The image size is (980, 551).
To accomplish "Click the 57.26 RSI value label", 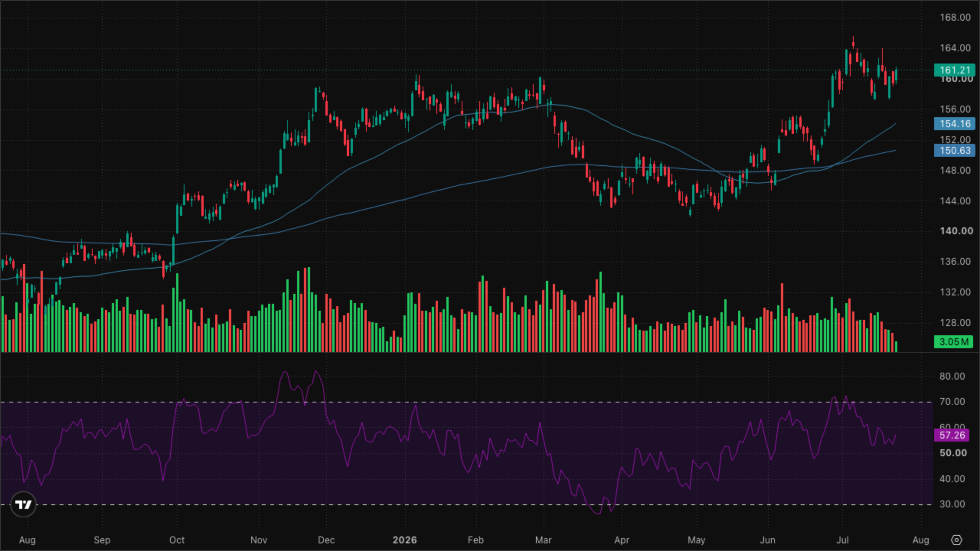I will coord(952,435).
